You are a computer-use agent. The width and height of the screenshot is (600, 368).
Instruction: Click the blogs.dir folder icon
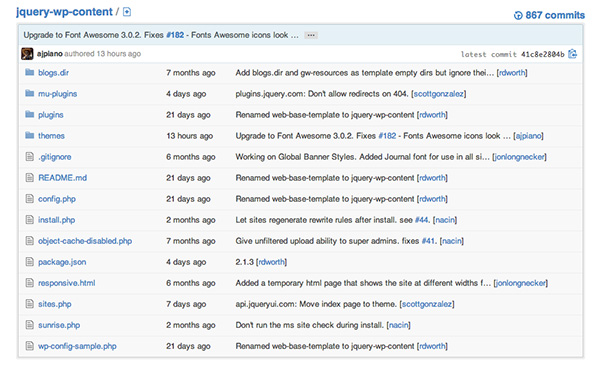coord(29,72)
